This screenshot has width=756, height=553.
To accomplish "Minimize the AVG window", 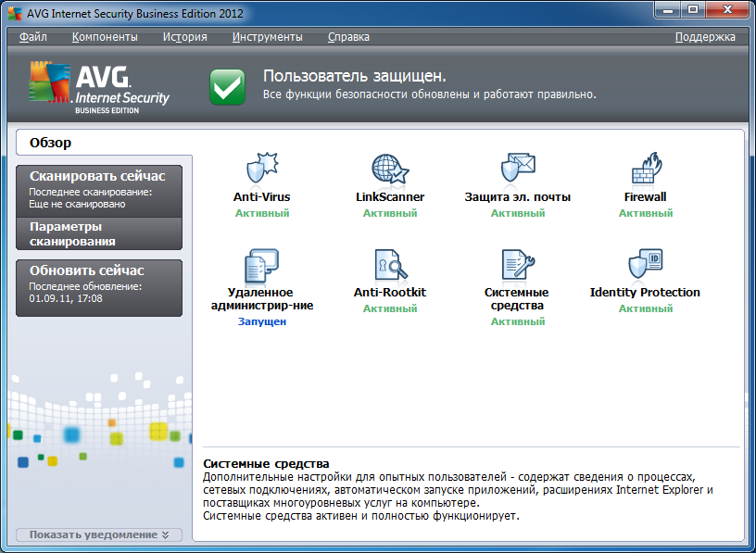I will tap(668, 10).
